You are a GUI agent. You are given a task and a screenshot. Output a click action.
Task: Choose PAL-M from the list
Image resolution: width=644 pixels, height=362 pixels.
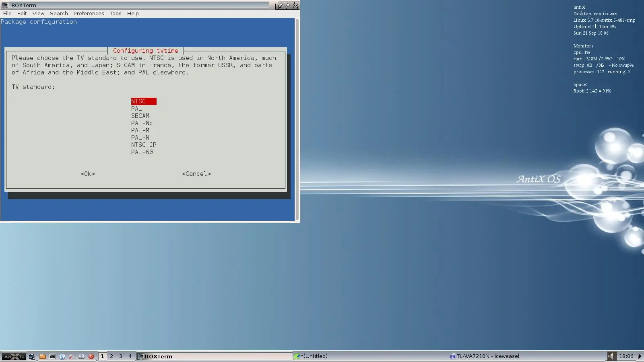point(140,130)
